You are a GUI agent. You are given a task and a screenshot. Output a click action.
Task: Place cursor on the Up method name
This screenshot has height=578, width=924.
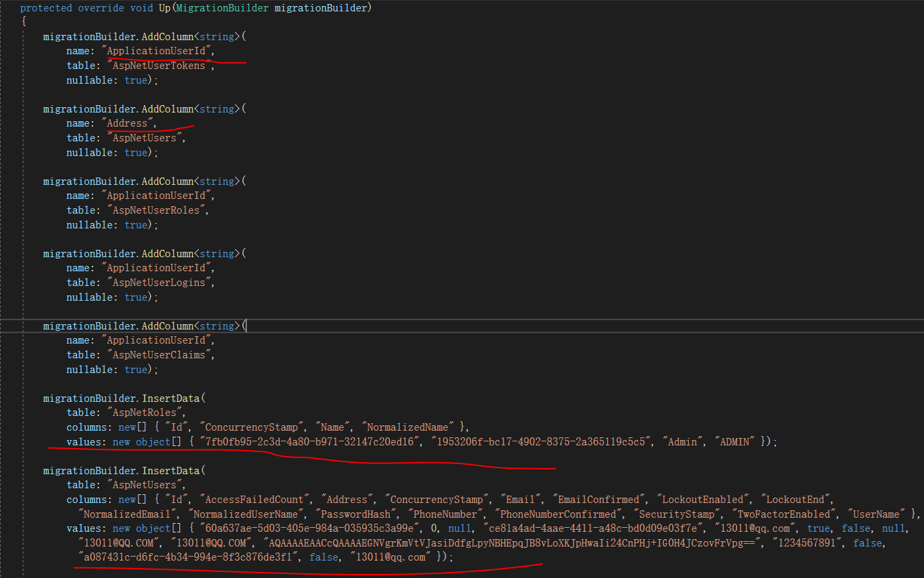[x=163, y=7]
